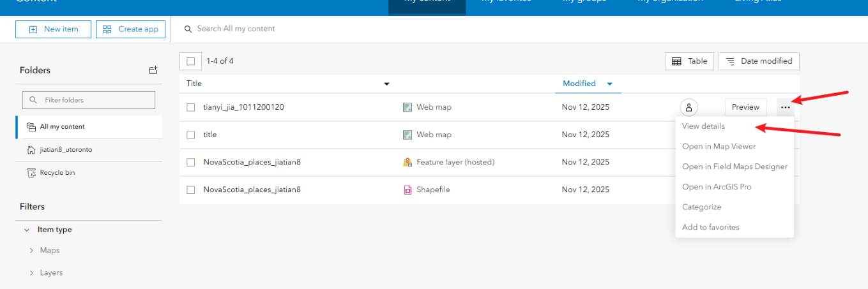Click the new folder icon beside Folders
Viewport: 868px width, 289px height.
point(153,70)
